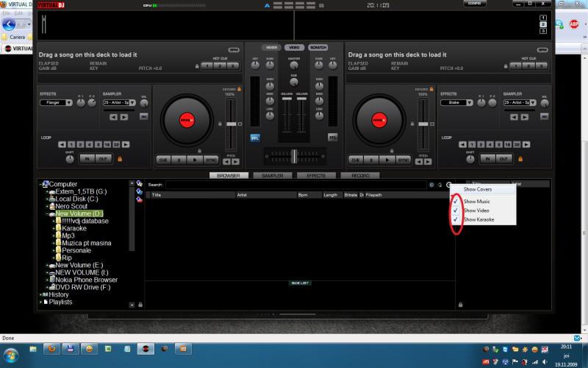Image resolution: width=588 pixels, height=368 pixels.
Task: Click the crossfader slider handle
Action: coord(293,155)
